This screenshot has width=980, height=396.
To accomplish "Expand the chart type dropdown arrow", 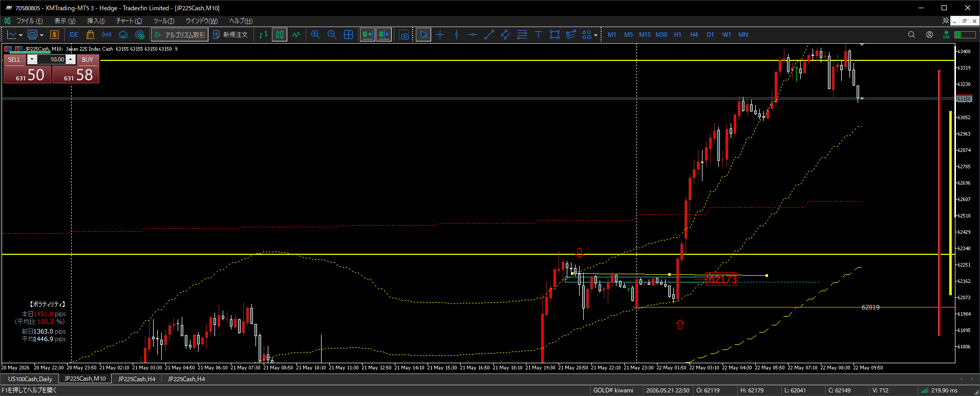I will [x=20, y=35].
